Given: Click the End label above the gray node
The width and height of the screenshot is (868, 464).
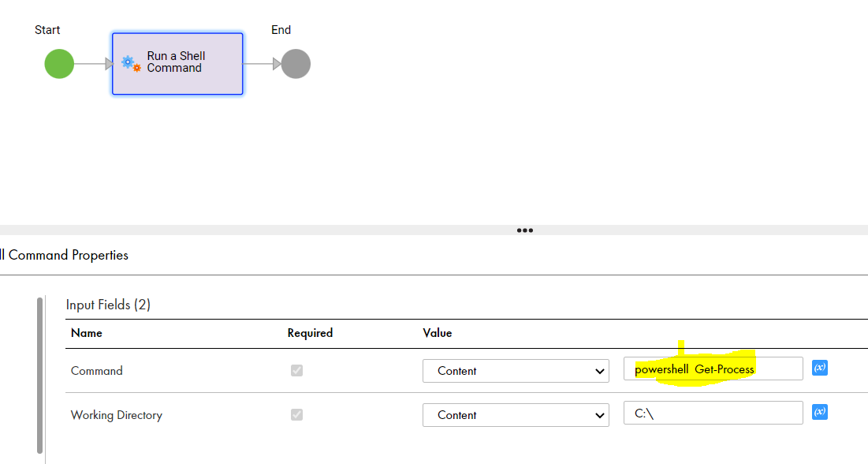Looking at the screenshot, I should (x=281, y=30).
